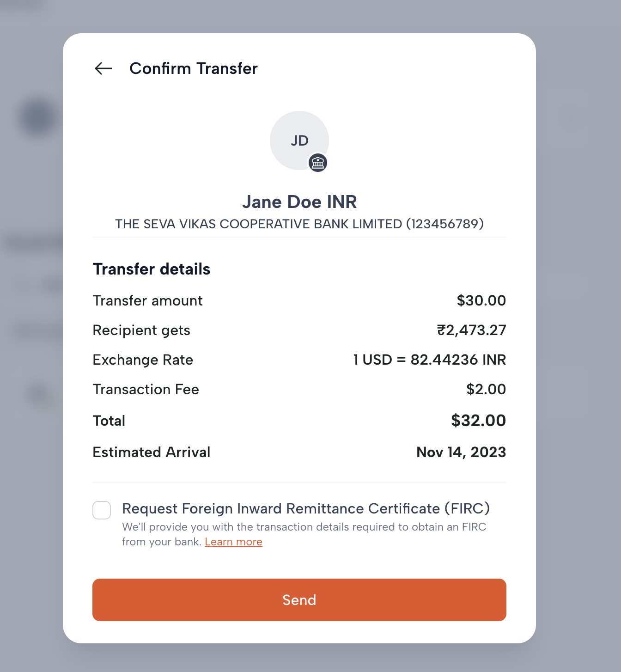
Task: Click the arrow icon beside Confirm Transfer
Action: point(103,68)
